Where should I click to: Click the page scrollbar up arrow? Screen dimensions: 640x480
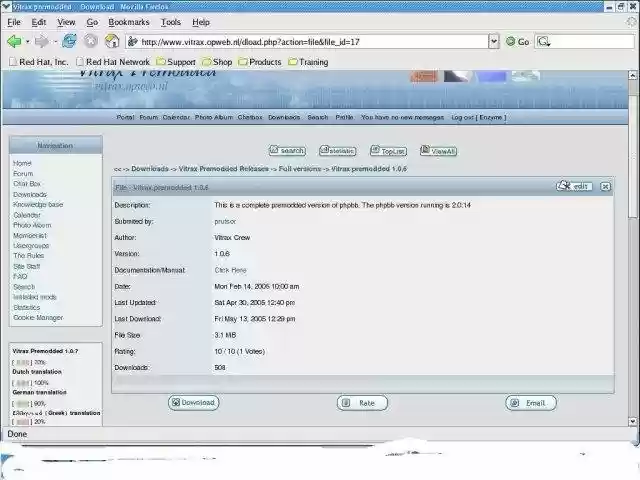coord(633,76)
